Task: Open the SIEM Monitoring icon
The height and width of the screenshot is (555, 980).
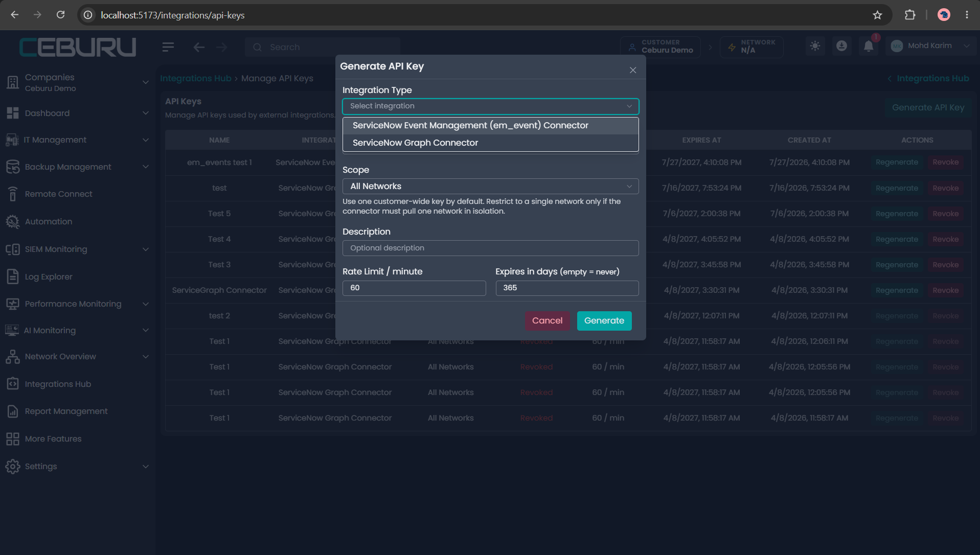Action: 13,249
